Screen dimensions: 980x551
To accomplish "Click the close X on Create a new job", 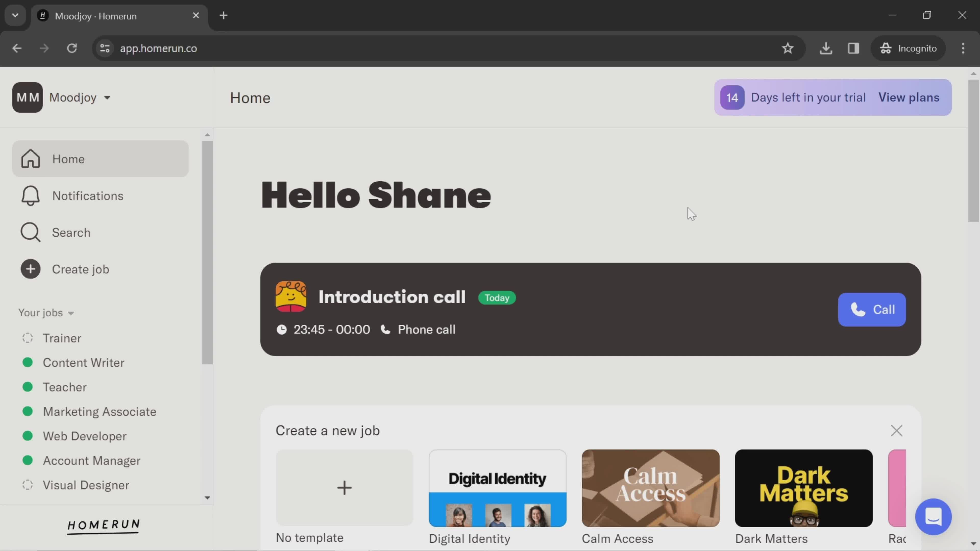I will pyautogui.click(x=897, y=431).
